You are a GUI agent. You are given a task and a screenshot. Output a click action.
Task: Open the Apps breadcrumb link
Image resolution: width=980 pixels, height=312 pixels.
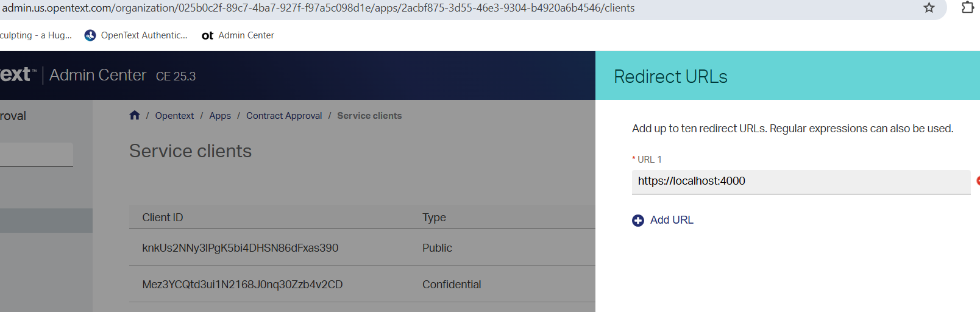tap(220, 116)
